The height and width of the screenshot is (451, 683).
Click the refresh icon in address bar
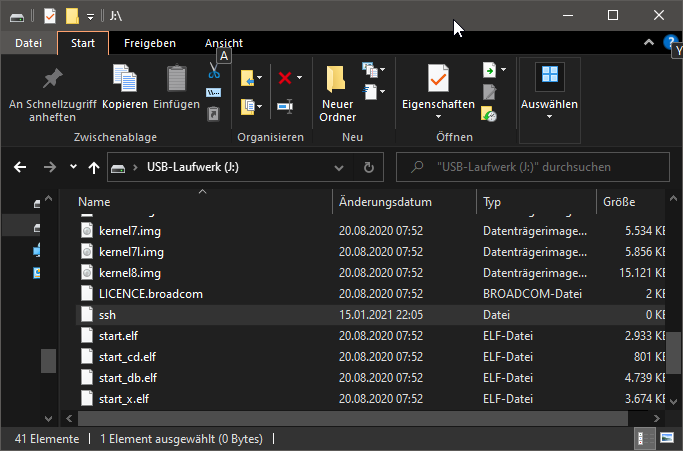368,167
